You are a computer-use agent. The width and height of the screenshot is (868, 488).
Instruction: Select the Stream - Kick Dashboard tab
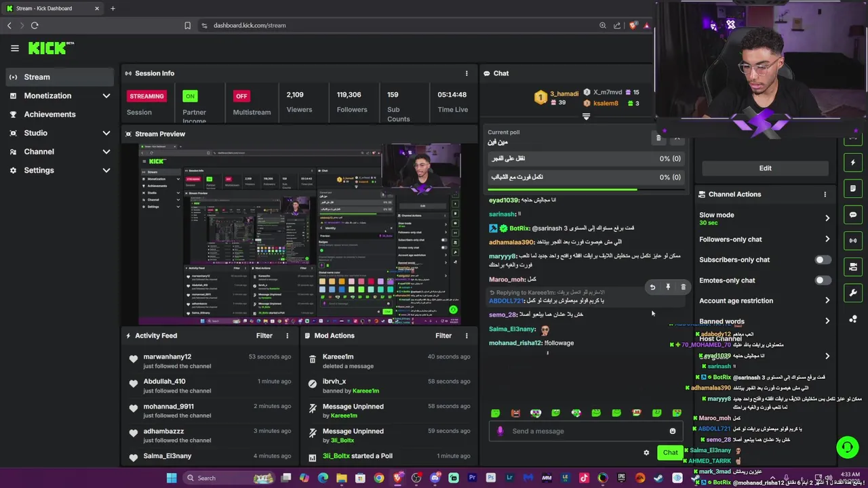53,8
